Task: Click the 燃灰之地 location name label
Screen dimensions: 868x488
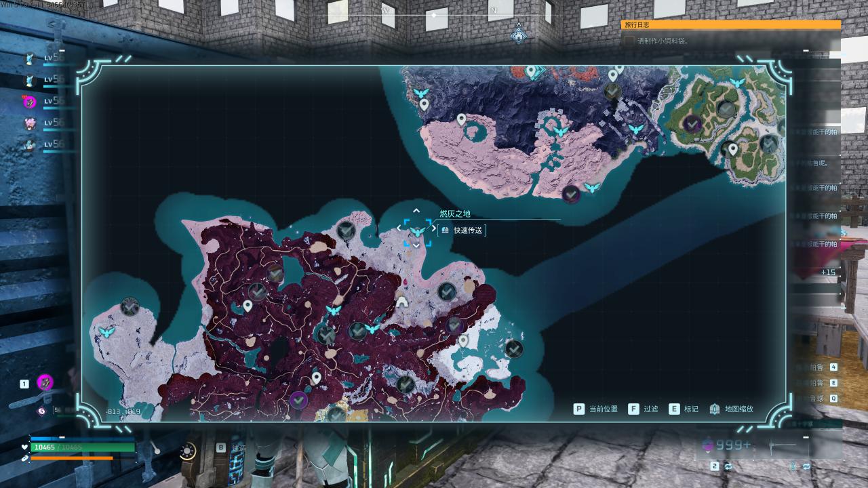Action: pos(454,213)
